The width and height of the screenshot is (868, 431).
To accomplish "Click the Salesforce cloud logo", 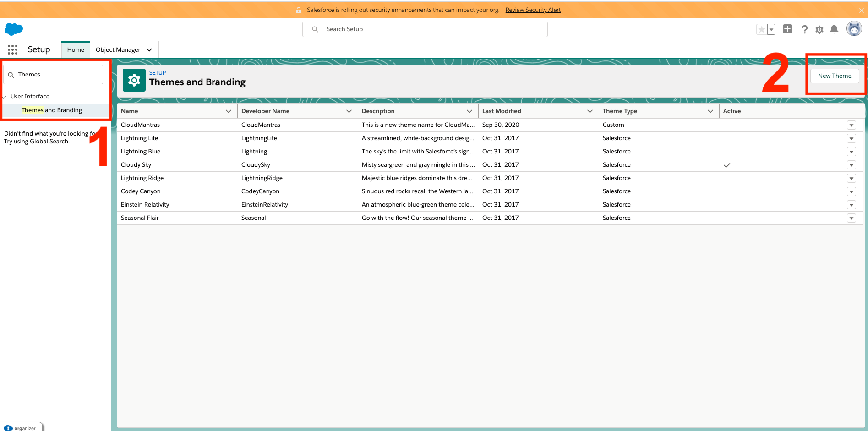I will (13, 28).
